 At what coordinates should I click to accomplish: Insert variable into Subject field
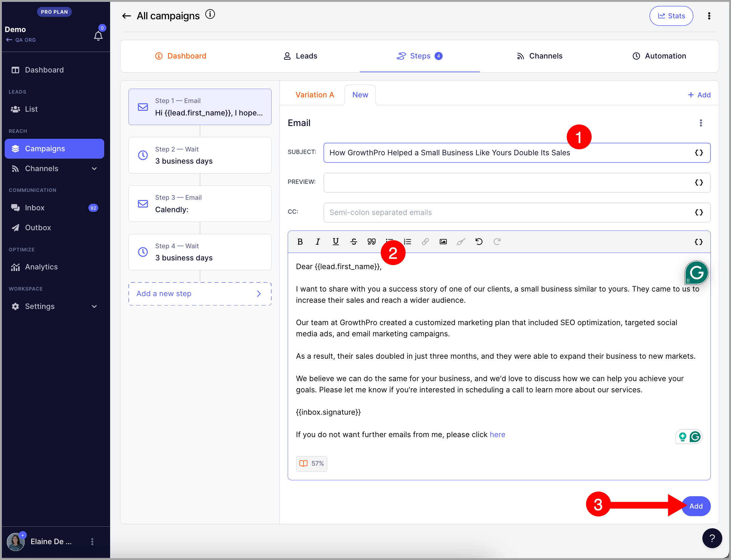(x=699, y=153)
